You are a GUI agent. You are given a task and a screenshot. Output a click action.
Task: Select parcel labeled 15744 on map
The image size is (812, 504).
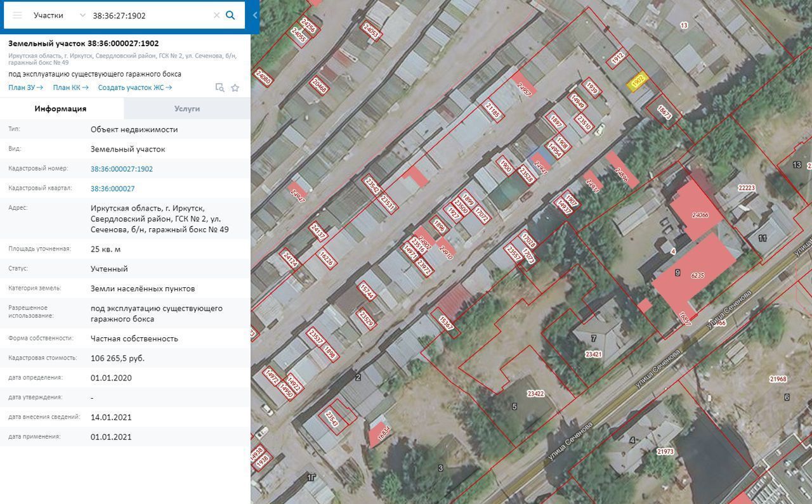tap(367, 292)
